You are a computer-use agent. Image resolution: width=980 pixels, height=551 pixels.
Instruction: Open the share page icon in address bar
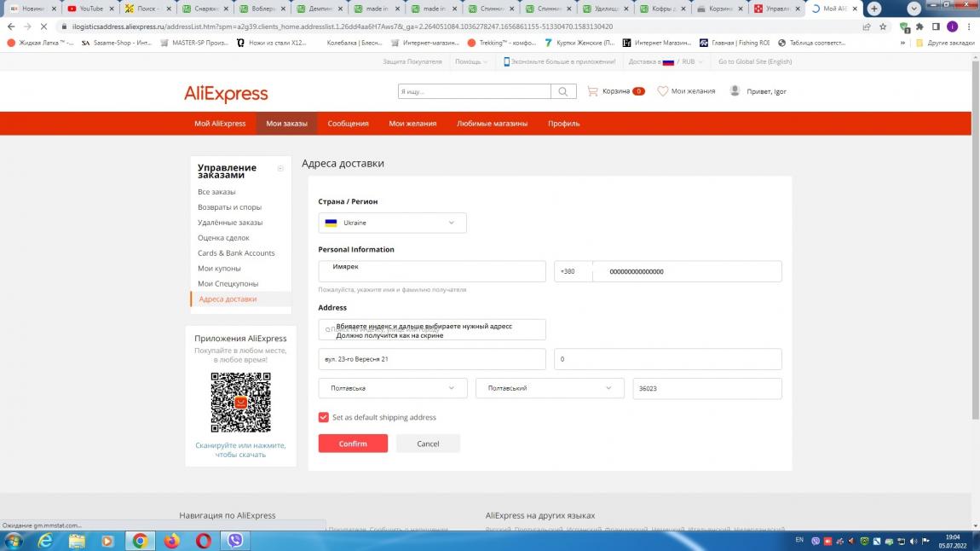pos(867,26)
